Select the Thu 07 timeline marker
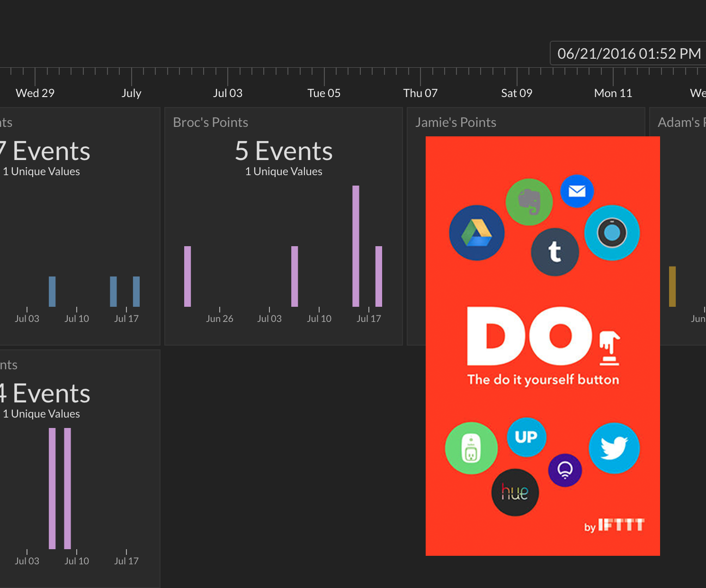Viewport: 706px width, 588px height. pyautogui.click(x=420, y=93)
